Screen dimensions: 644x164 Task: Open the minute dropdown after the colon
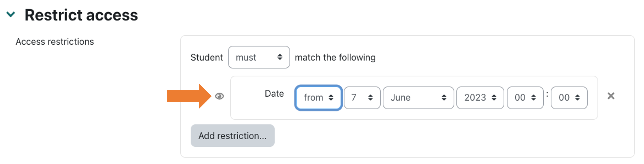(x=569, y=98)
